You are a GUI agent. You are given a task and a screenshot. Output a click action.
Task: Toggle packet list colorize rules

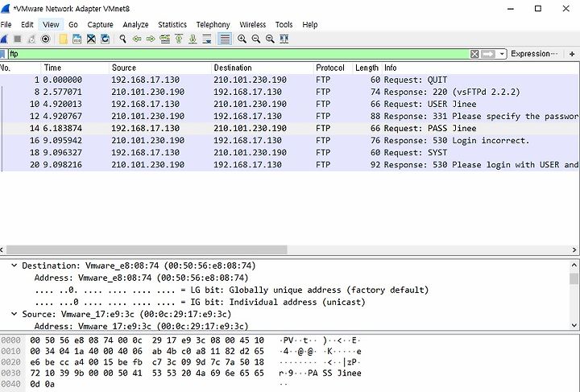(225, 39)
